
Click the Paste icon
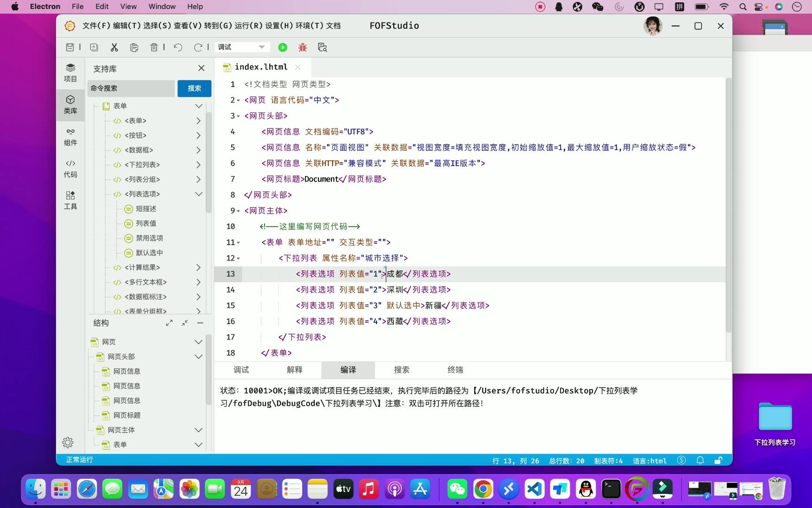134,47
